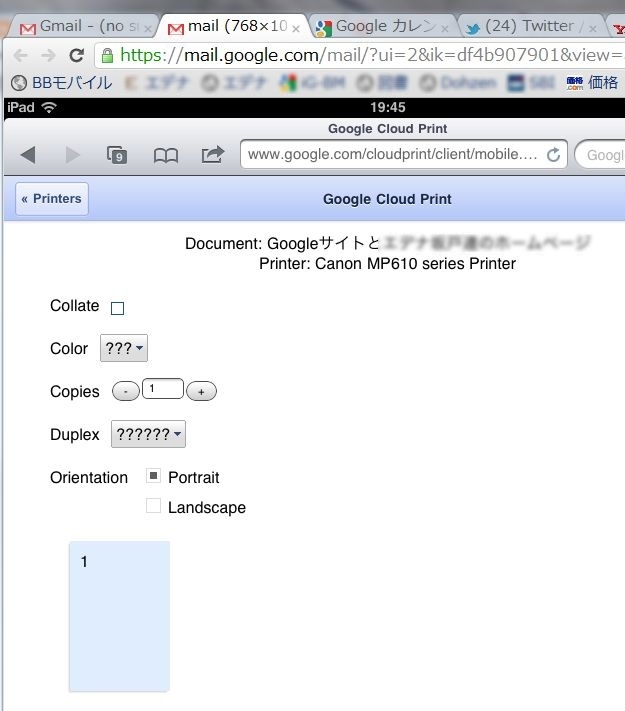
Task: Open Safari bookmarks book icon
Action: tap(166, 156)
